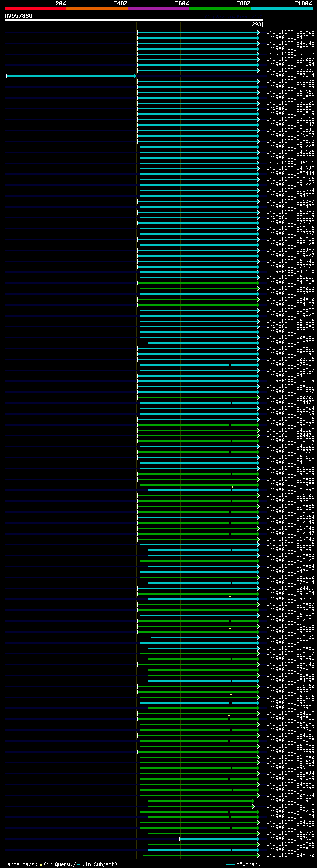The height and width of the screenshot is (868, 317).
Task: Select the UniRef100_Q570H4 label
Action: [290, 76]
